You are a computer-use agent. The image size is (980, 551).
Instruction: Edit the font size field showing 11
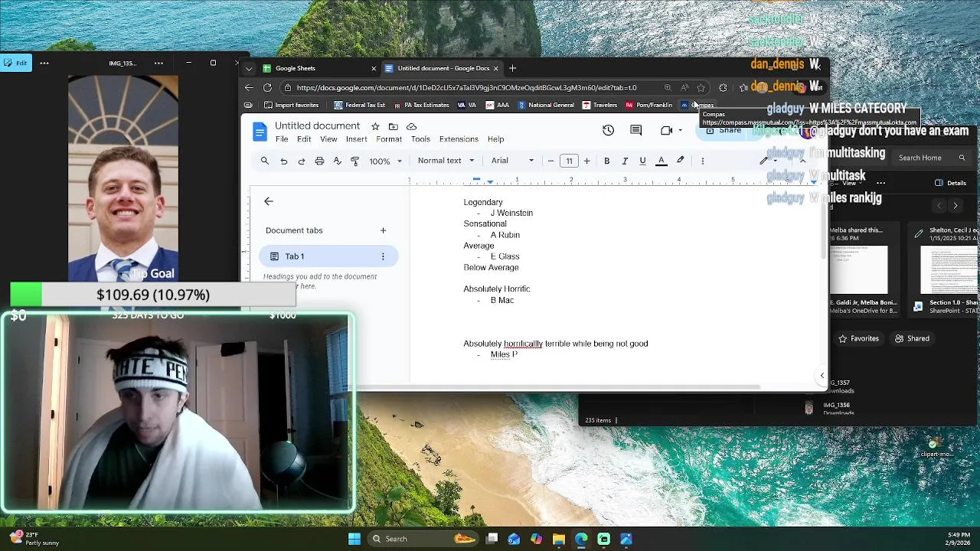(x=569, y=161)
